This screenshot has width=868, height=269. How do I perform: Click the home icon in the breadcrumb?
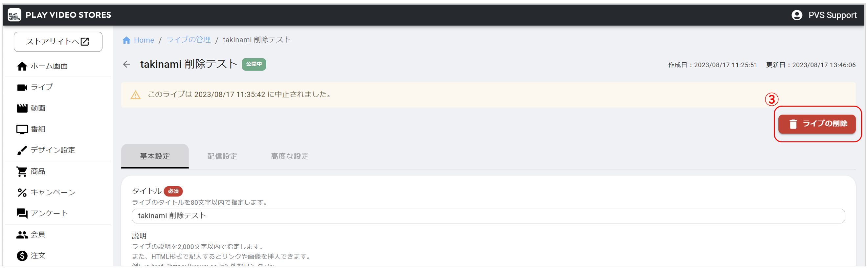(126, 40)
